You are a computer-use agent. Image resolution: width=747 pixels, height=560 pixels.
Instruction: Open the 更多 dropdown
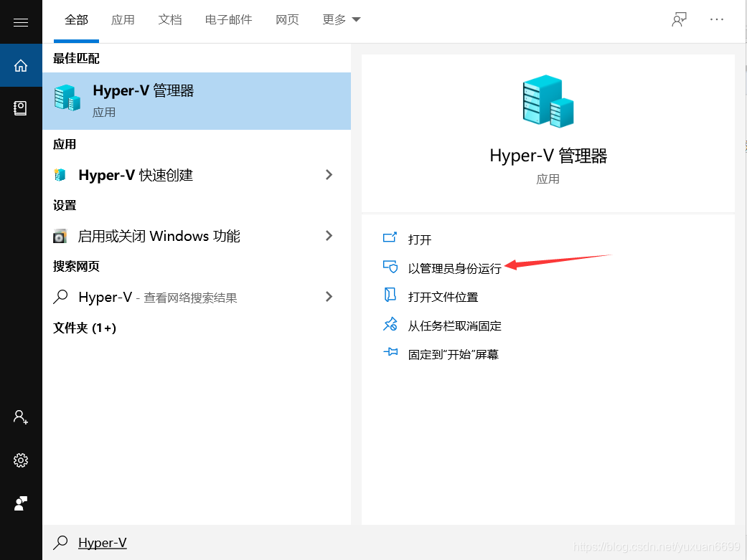tap(341, 20)
